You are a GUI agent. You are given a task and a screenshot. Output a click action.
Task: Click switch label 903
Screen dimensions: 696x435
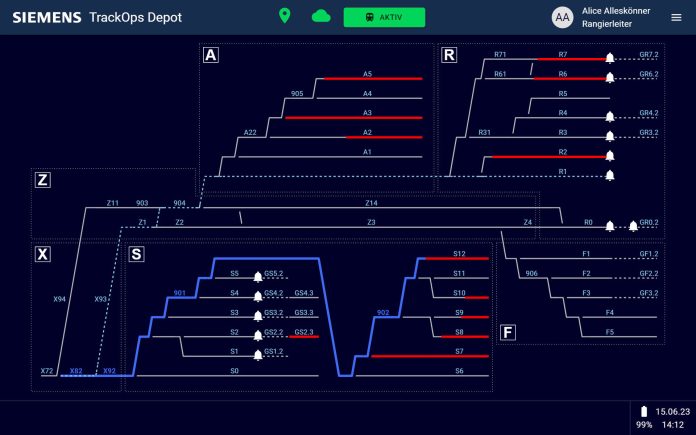[142, 203]
